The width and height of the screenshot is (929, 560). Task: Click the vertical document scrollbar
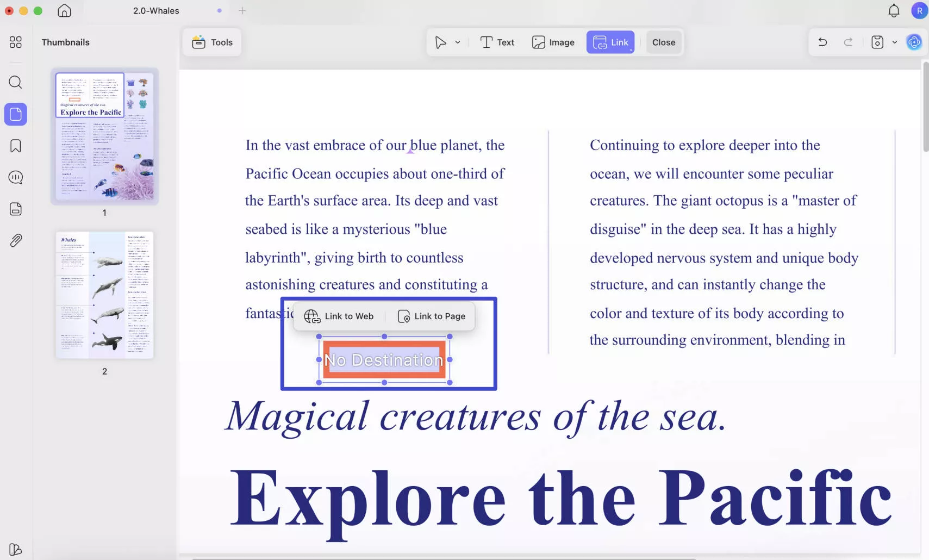coord(925,107)
